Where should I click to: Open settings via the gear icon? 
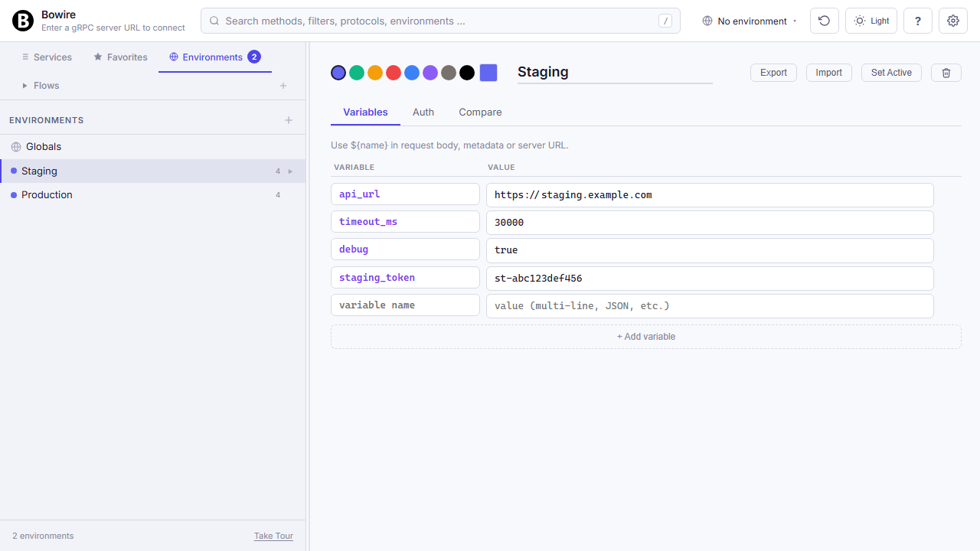click(x=953, y=21)
